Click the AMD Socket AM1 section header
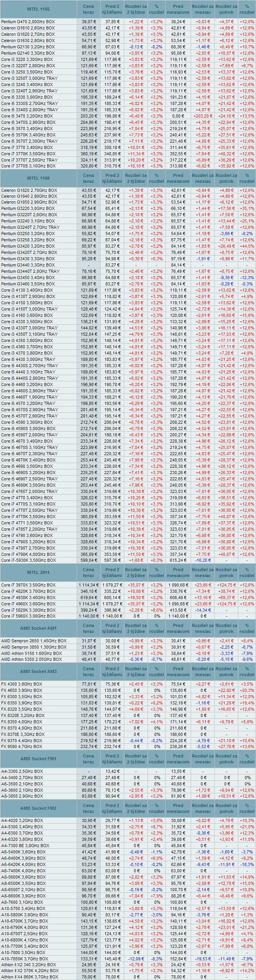Image resolution: width=256 pixels, height=980 pixels. tap(39, 628)
